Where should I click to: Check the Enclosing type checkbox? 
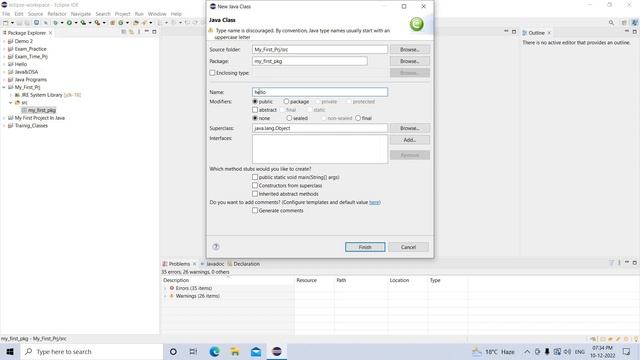click(x=212, y=73)
